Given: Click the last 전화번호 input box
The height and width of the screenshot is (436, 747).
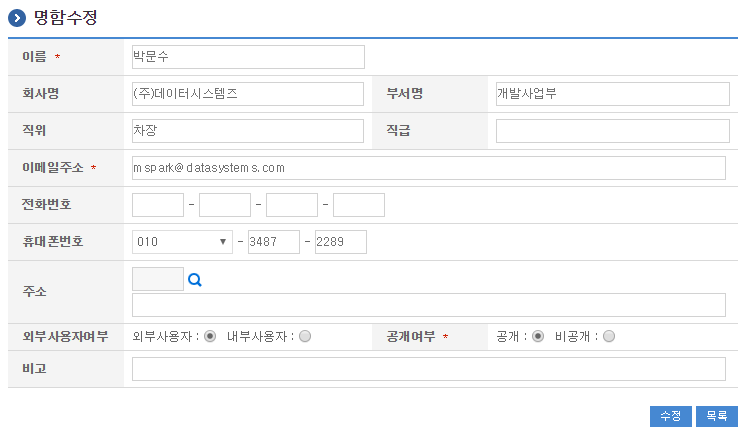Looking at the screenshot, I should coord(359,205).
